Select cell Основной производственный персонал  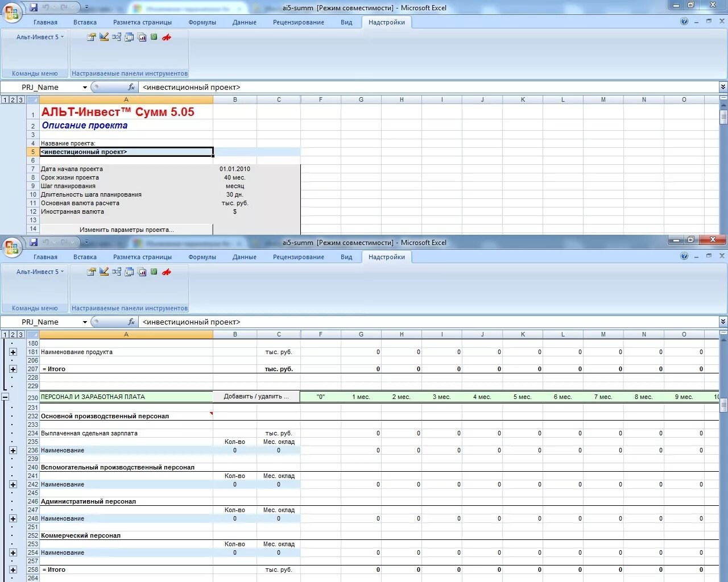tap(126, 416)
